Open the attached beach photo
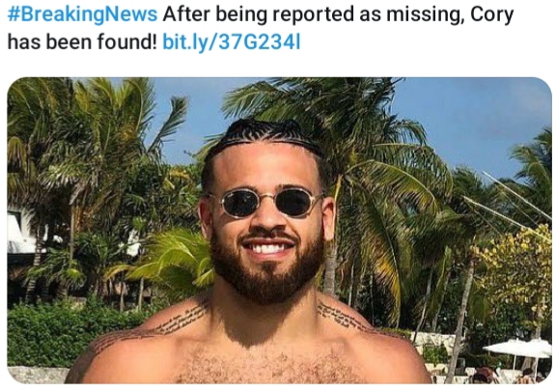Screen dimensions: 556x392 click(x=279, y=230)
